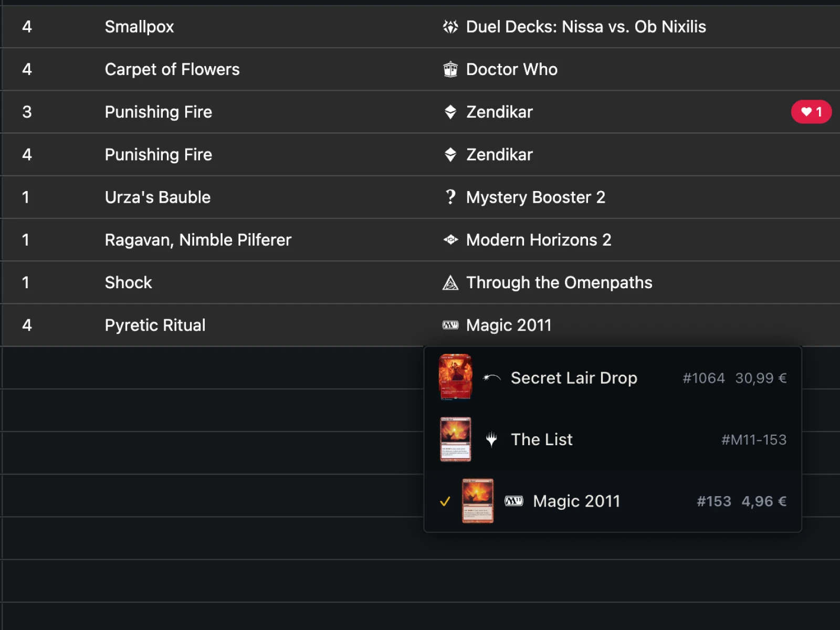Click The List planeswalker symbol icon

point(491,439)
